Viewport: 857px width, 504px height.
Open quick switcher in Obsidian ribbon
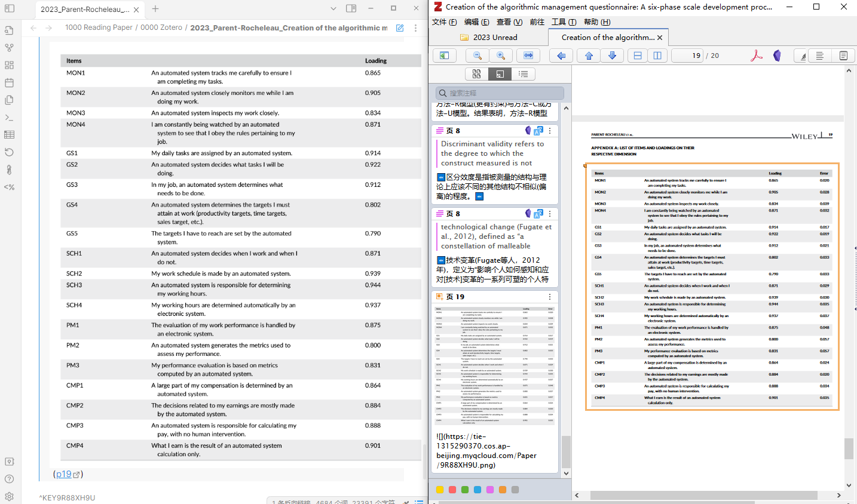tap(9, 30)
